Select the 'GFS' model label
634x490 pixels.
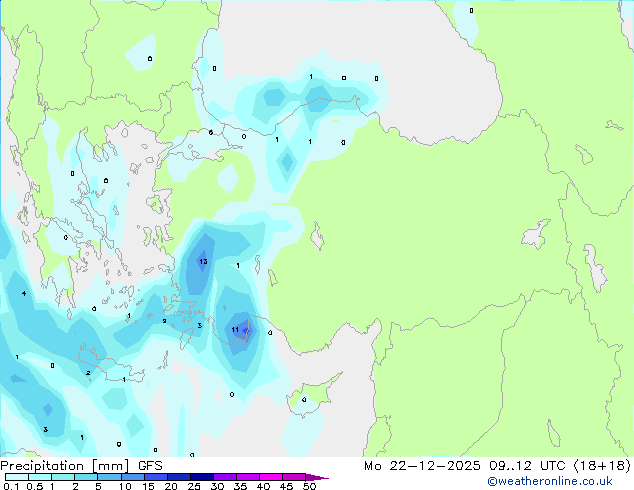point(150,466)
